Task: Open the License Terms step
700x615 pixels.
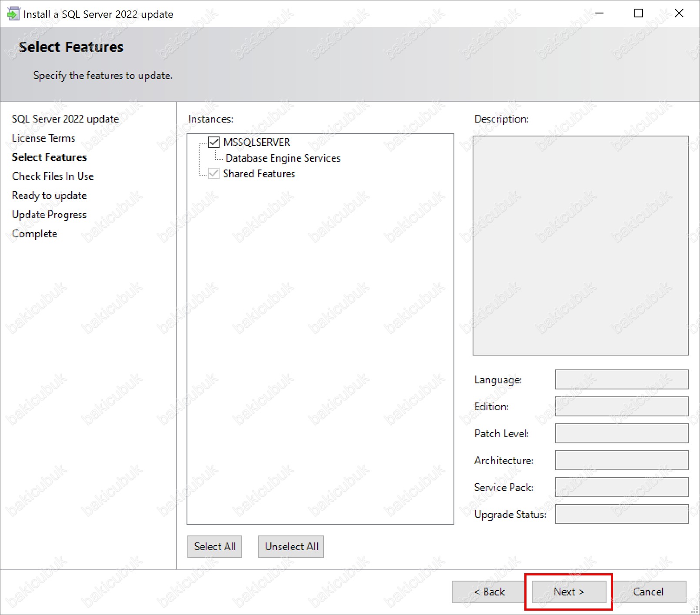Action: 43,138
